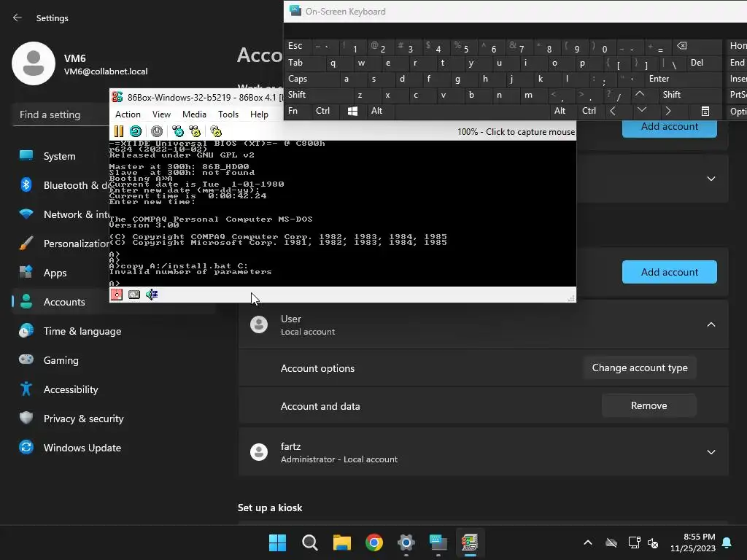This screenshot has width=747, height=560.
Task: Click the upper Add account button
Action: tap(670, 128)
